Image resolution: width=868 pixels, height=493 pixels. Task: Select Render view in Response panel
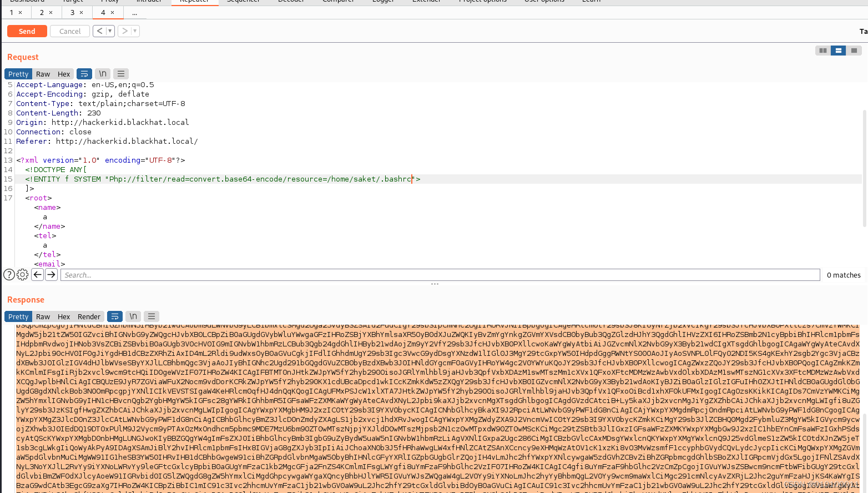click(89, 316)
